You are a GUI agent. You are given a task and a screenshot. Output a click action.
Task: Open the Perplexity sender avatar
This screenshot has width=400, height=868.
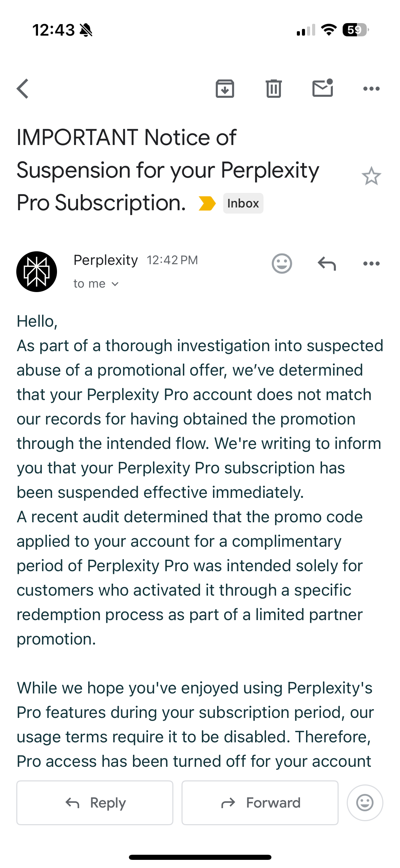click(37, 272)
